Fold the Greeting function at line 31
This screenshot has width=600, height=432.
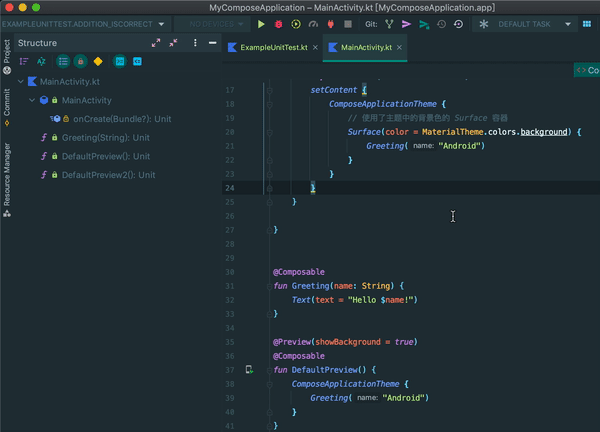click(269, 286)
